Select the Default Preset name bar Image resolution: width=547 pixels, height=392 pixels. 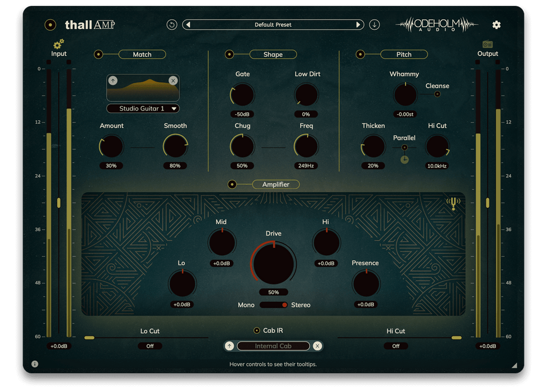pyautogui.click(x=272, y=25)
